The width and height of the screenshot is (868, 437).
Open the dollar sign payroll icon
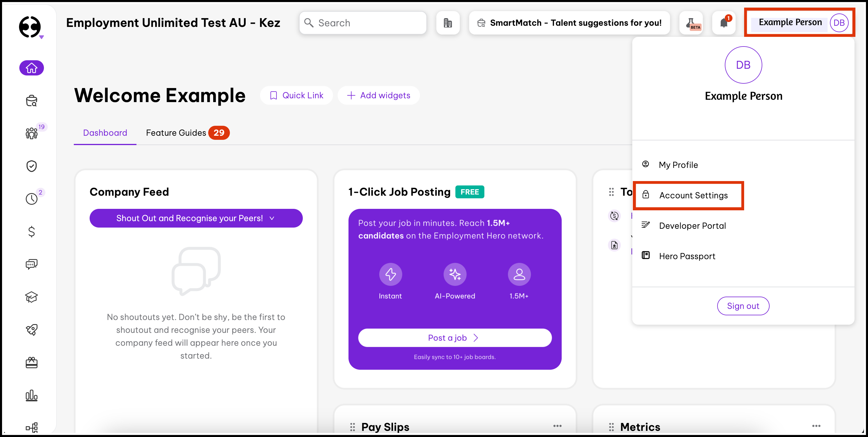tap(31, 231)
